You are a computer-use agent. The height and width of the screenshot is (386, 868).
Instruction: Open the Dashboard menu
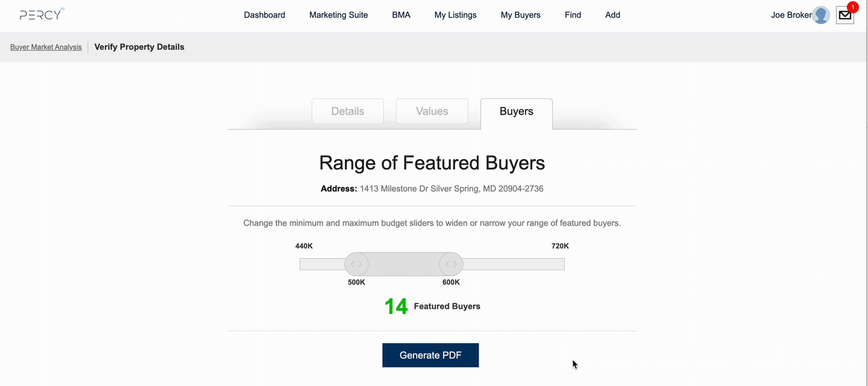click(x=265, y=15)
